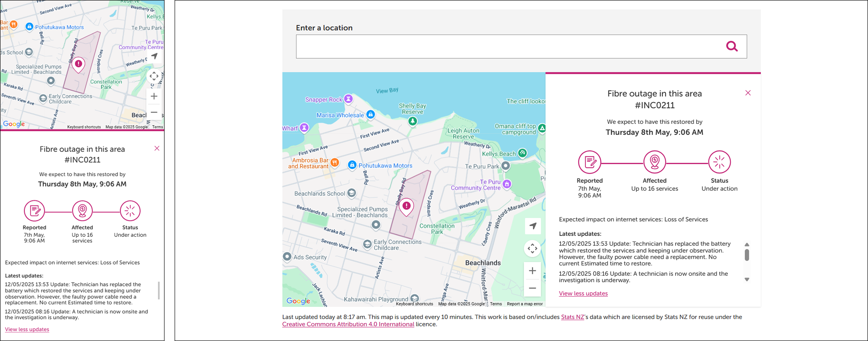Click the Reported icon in right outage panel
Viewport: 868px width, 341px height.
coord(589,162)
